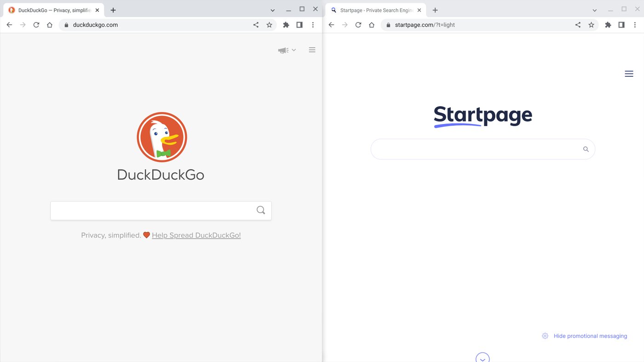
Task: Select the Startpage browser tab
Action: 376,10
